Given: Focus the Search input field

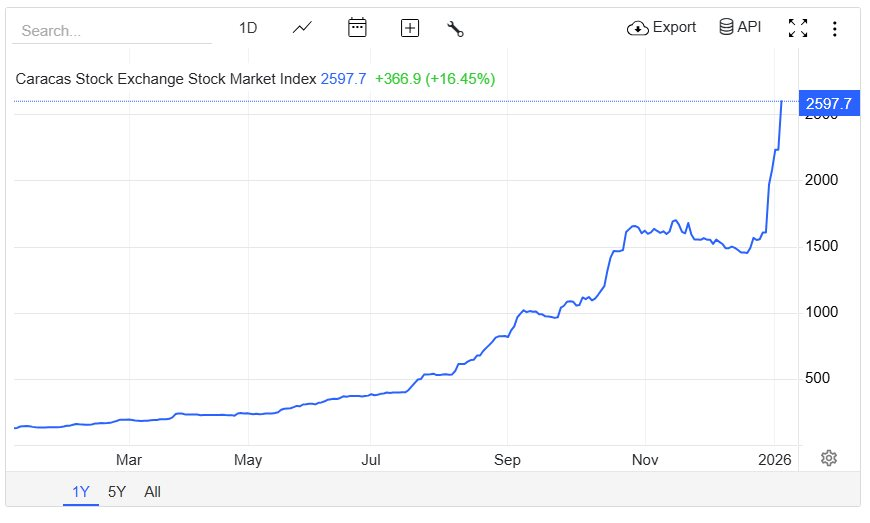Looking at the screenshot, I should 111,30.
